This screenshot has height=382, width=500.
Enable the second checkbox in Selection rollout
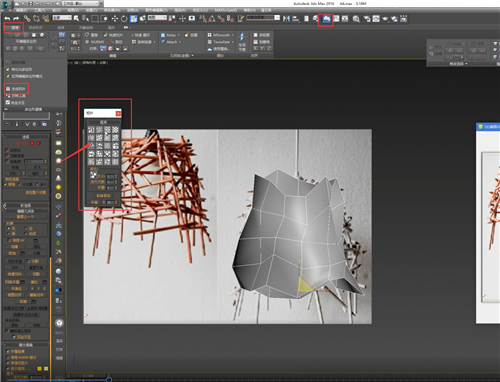coord(7,156)
